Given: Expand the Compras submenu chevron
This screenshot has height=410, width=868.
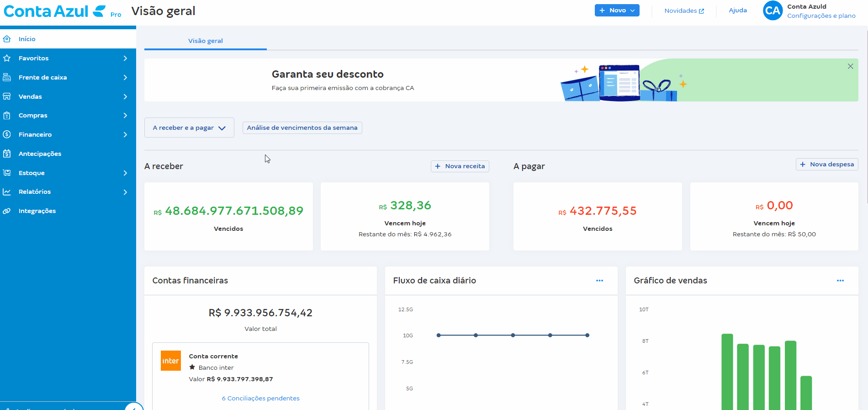Looking at the screenshot, I should 125,116.
